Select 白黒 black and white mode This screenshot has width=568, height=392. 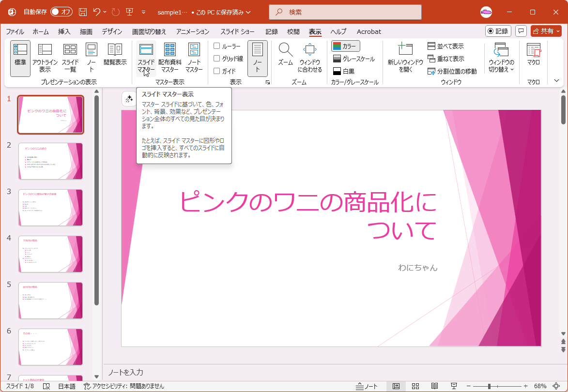[344, 71]
